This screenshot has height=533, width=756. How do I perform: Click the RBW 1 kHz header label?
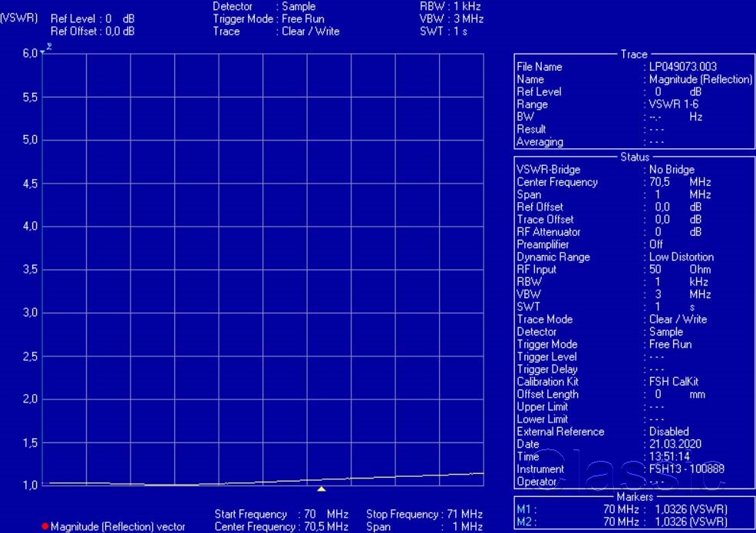(x=451, y=6)
